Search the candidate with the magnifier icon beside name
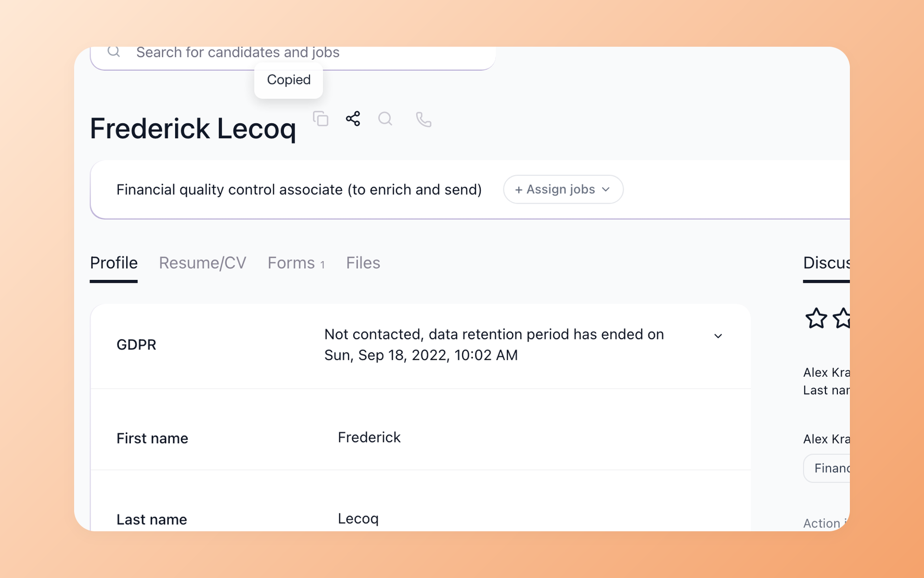The height and width of the screenshot is (578, 924). tap(385, 118)
